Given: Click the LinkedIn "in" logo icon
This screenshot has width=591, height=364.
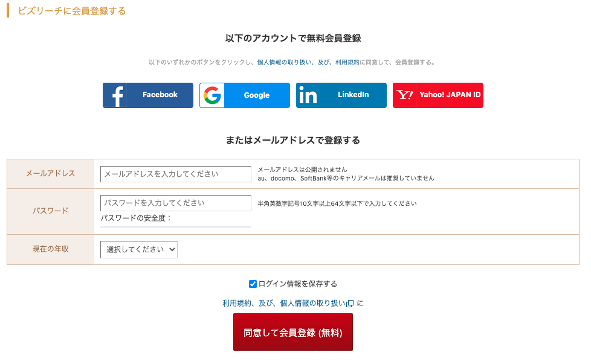Looking at the screenshot, I should (x=308, y=95).
